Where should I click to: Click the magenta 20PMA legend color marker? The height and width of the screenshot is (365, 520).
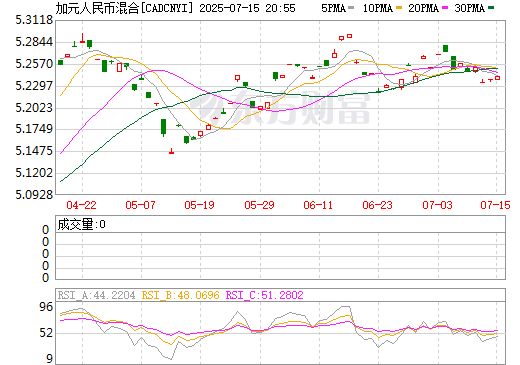click(x=445, y=7)
